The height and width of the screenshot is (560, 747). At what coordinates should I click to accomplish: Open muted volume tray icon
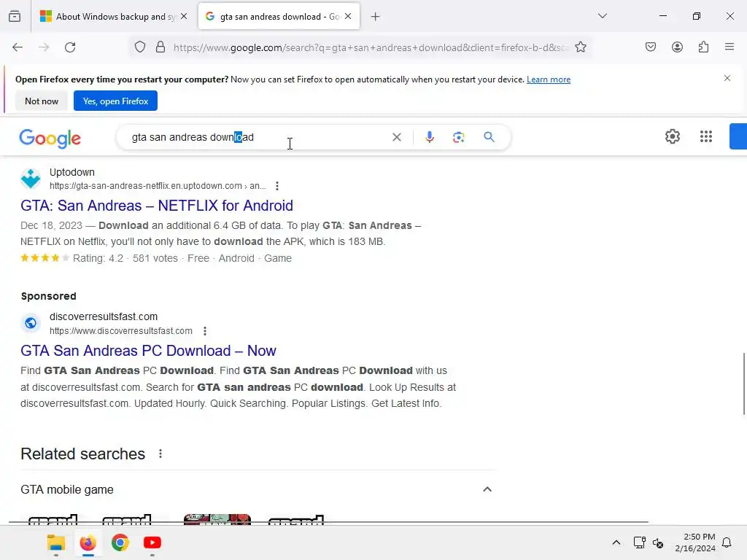point(658,542)
